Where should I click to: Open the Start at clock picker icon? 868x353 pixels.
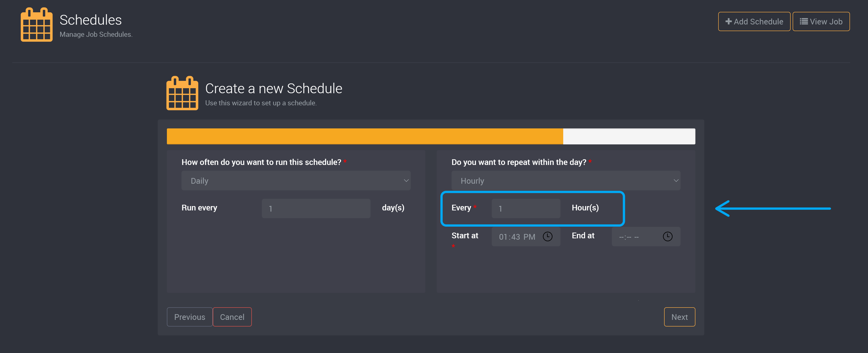[x=547, y=237]
